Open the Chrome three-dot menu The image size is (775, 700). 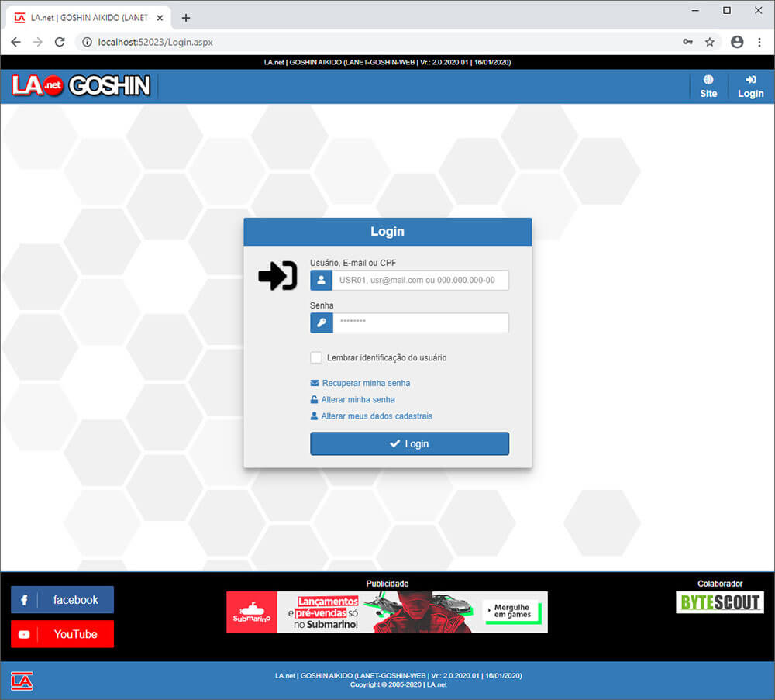coord(758,42)
